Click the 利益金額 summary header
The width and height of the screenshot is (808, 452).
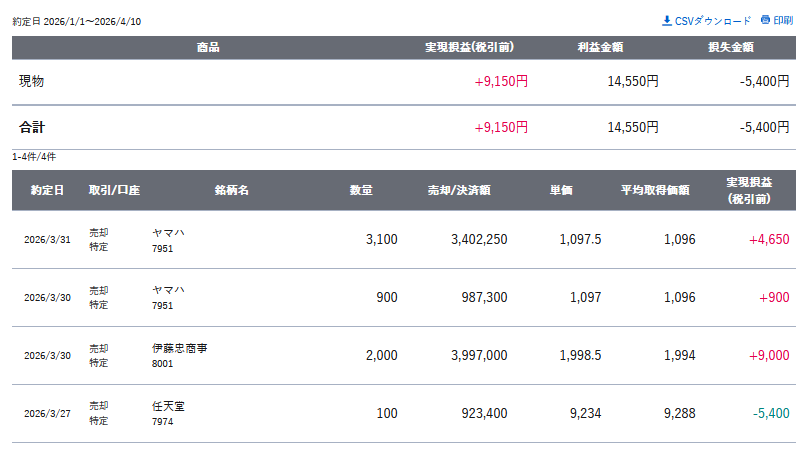[600, 47]
